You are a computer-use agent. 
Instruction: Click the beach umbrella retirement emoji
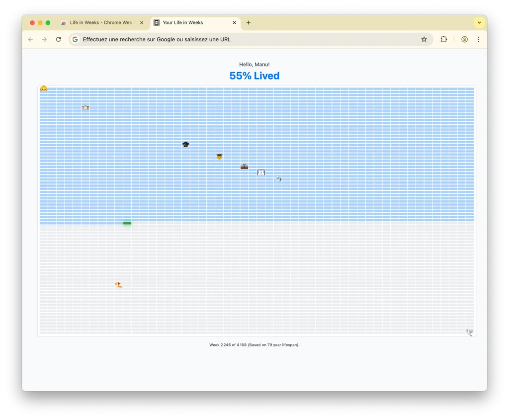[119, 285]
